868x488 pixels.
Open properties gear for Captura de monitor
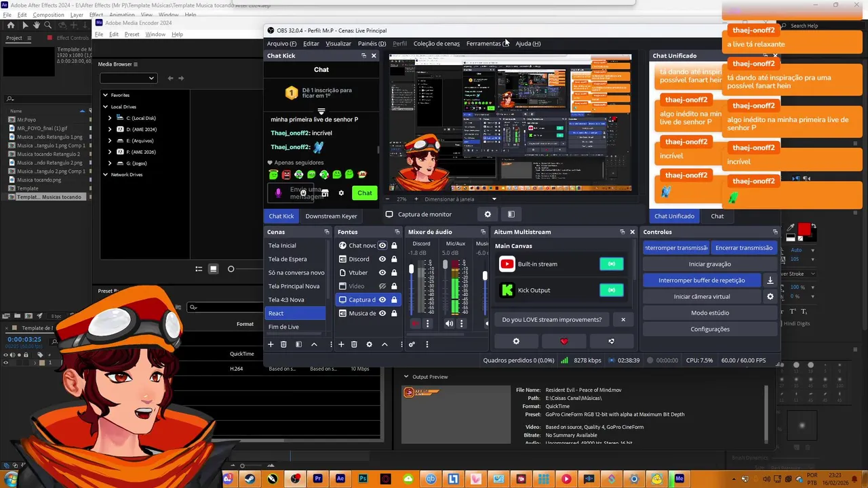point(488,214)
